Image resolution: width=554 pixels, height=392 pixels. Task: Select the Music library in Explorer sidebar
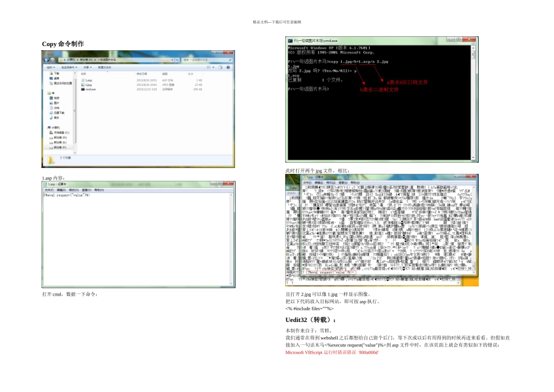[54, 118]
